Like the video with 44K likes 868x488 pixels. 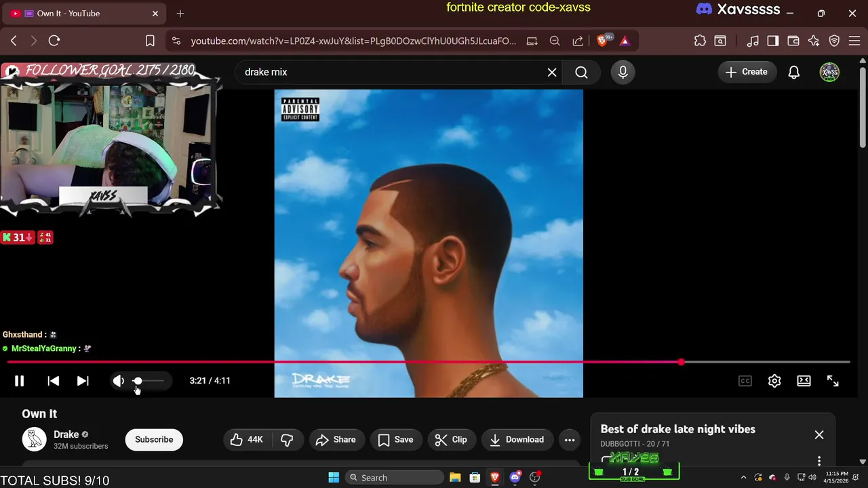(248, 440)
